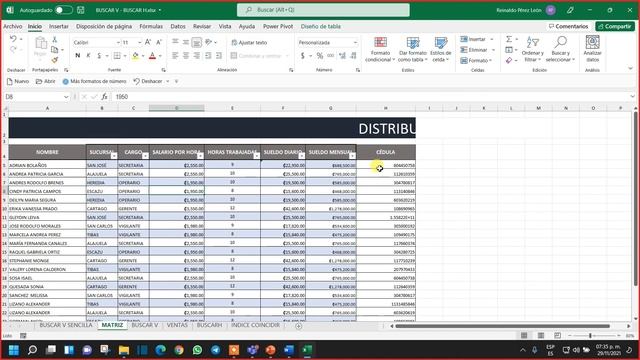Open the Archivo menu
The width and height of the screenshot is (640, 360).
tap(13, 26)
